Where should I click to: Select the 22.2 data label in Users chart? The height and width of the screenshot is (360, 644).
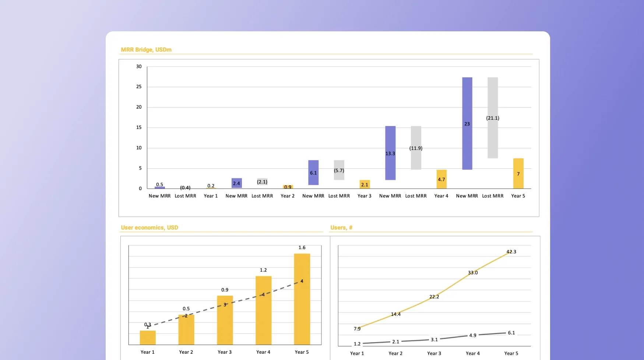[x=434, y=297]
